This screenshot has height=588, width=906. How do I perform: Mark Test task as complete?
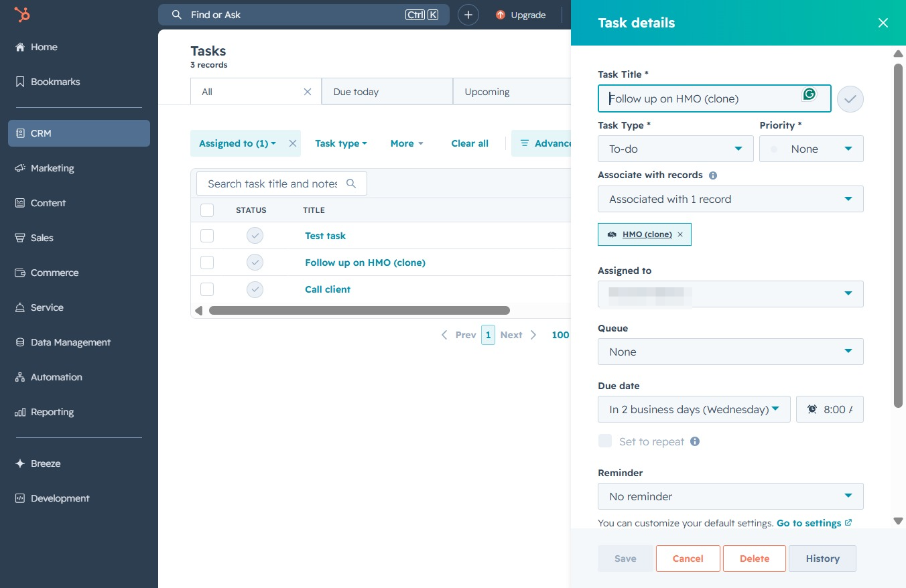tap(255, 236)
